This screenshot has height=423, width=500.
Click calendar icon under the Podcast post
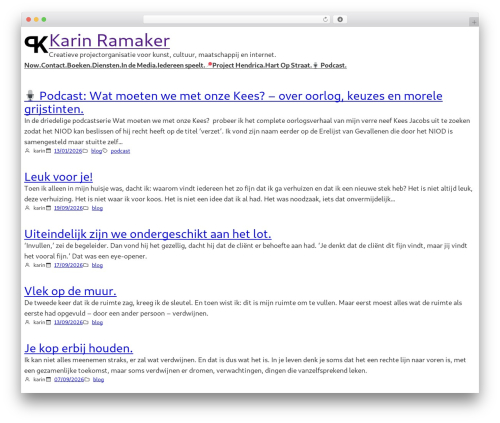[49, 151]
